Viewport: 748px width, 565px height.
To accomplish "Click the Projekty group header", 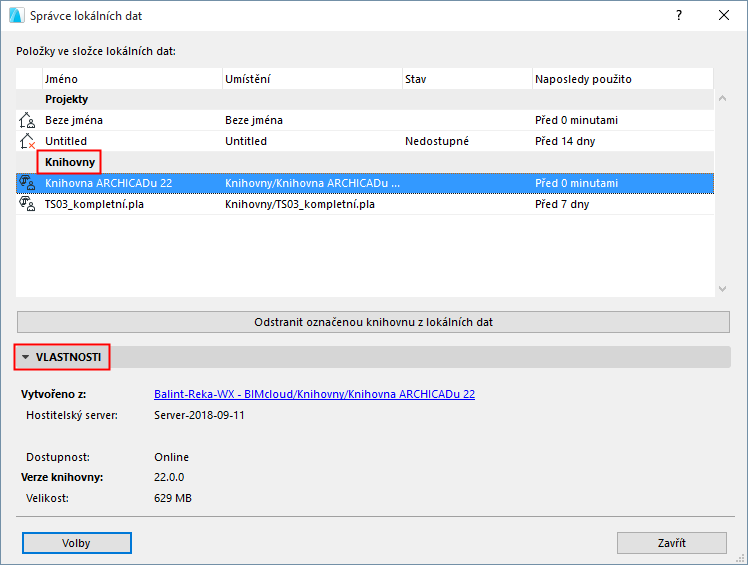I will coord(66,99).
